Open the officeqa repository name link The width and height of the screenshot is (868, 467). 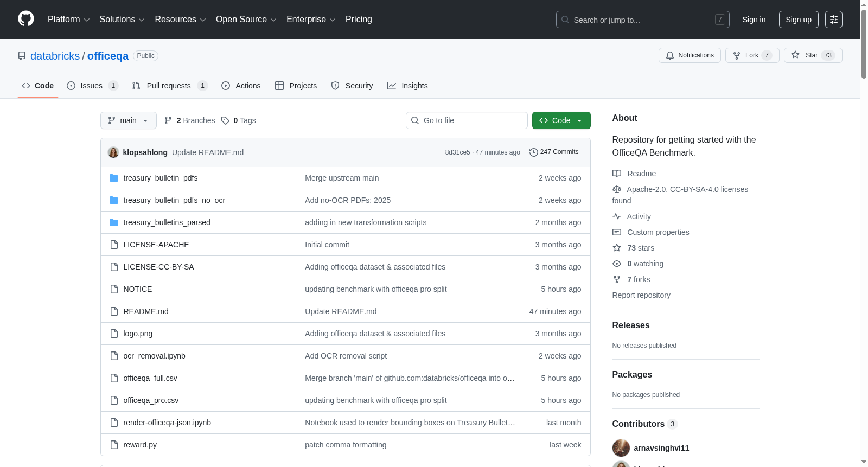click(108, 56)
